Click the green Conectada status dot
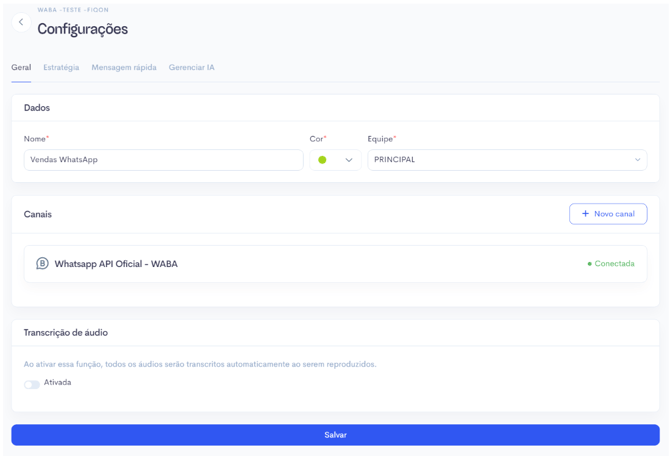This screenshot has height=456, width=670. pos(590,265)
